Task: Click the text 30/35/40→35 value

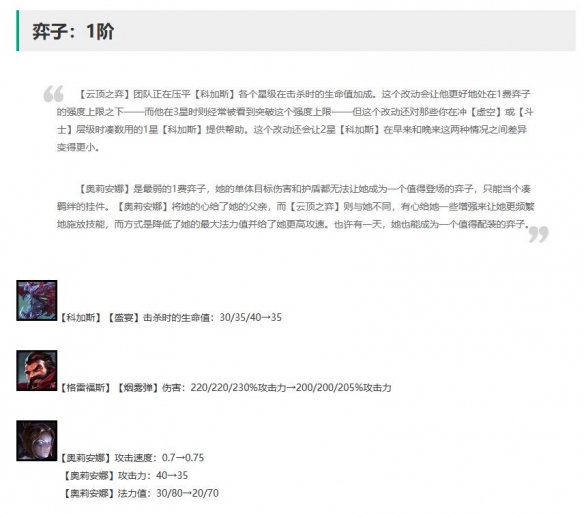Action: coord(251,317)
